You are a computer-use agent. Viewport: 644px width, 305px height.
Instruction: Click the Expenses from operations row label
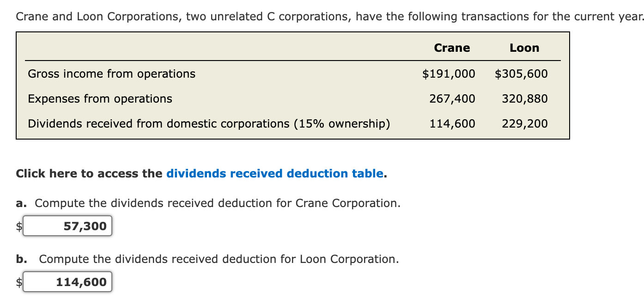coord(100,98)
